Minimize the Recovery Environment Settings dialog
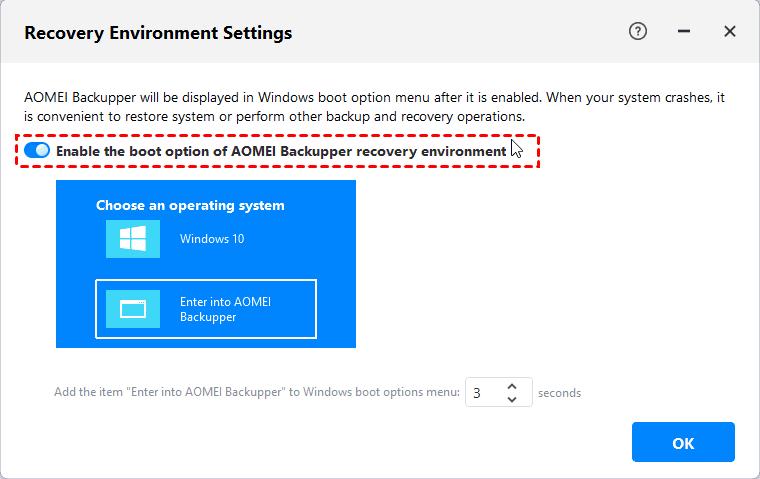 [x=684, y=32]
